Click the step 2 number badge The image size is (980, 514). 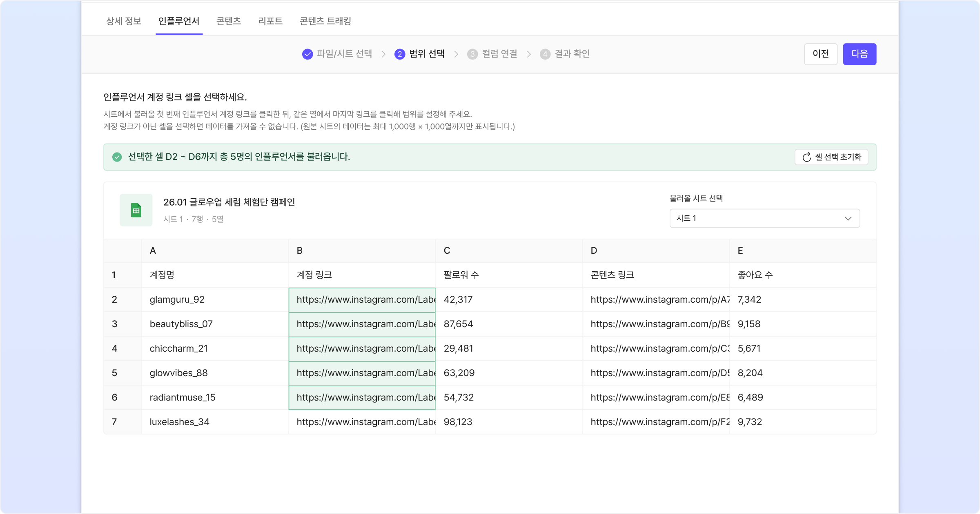pos(400,54)
